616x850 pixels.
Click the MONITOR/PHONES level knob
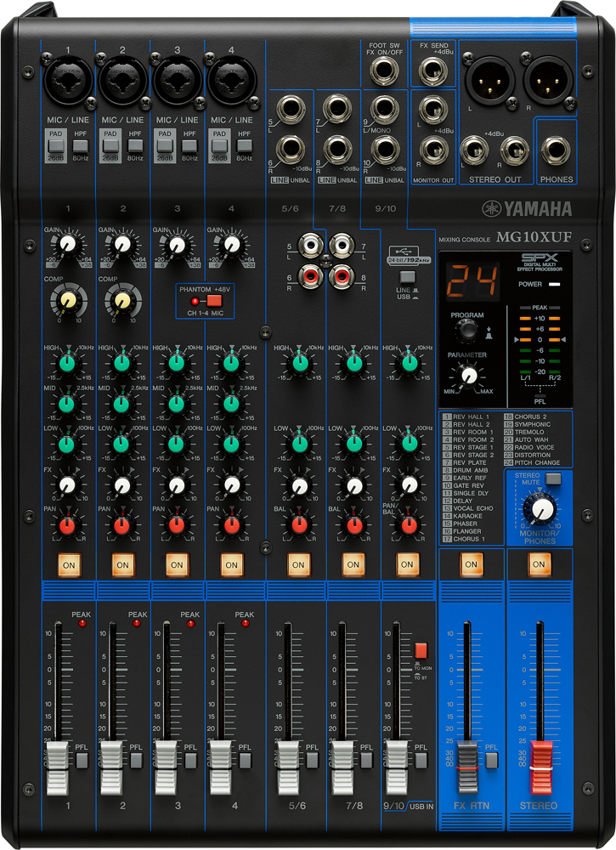[x=540, y=509]
